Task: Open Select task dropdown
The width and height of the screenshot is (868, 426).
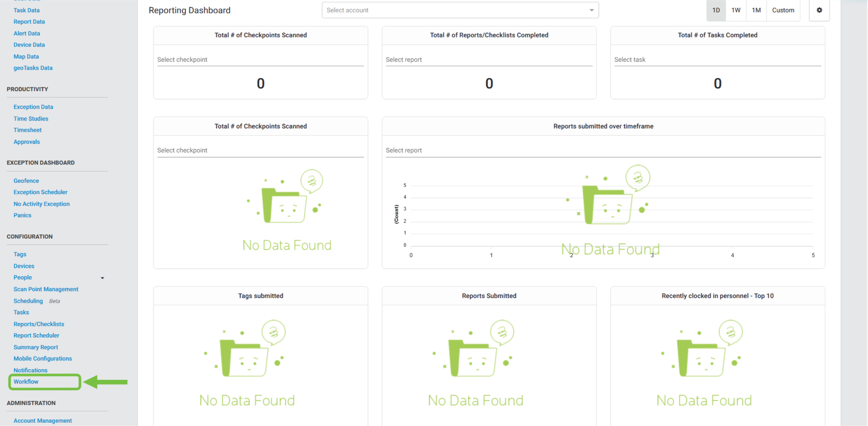Action: (x=717, y=60)
